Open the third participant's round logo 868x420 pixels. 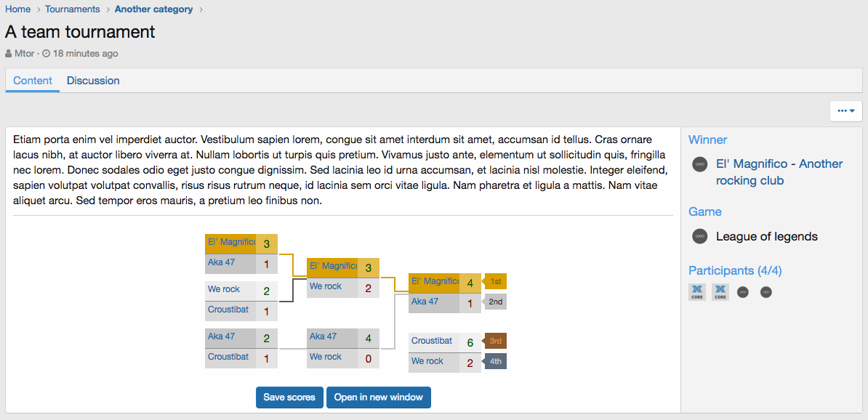(x=742, y=292)
